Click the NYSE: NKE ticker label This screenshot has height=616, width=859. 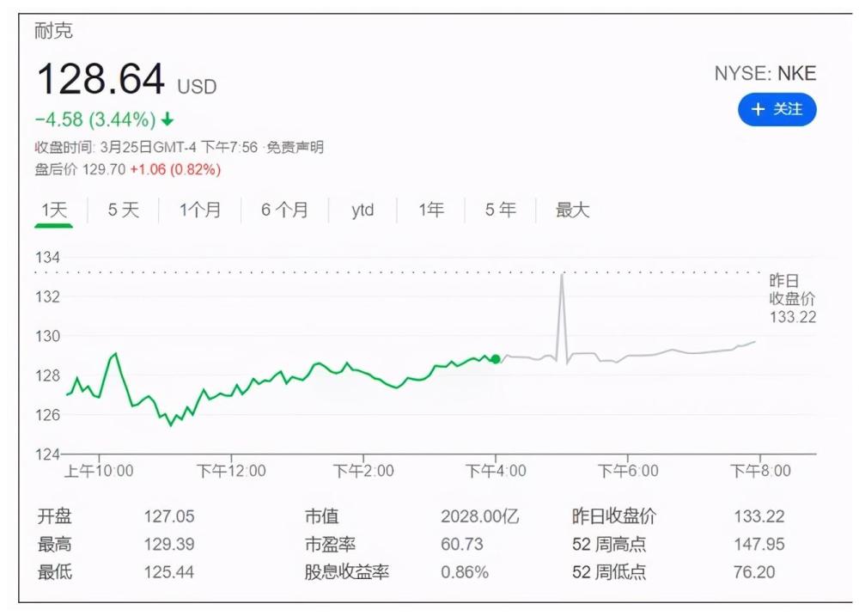pyautogui.click(x=765, y=73)
